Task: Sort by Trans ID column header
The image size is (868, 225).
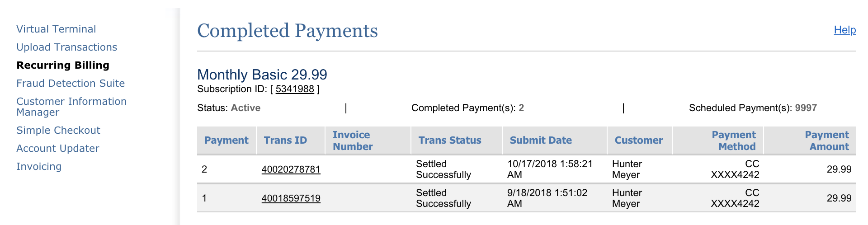Action: click(285, 141)
